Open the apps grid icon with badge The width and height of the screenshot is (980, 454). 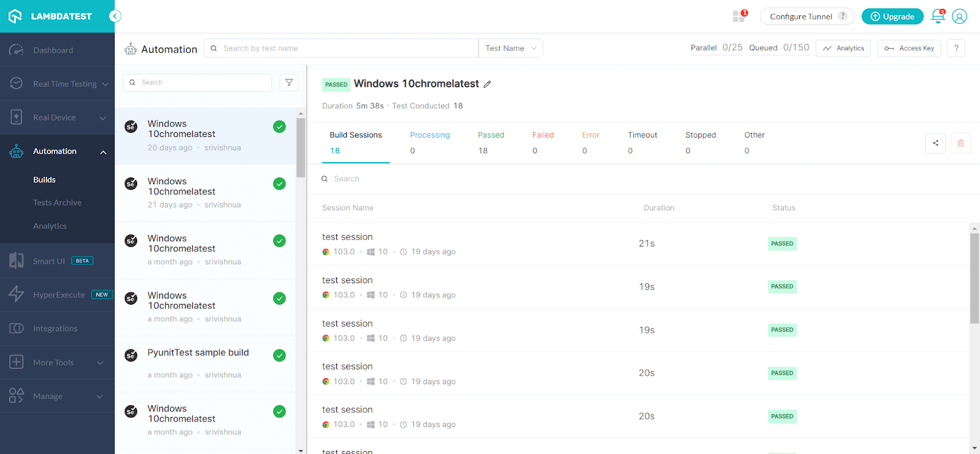pos(739,17)
